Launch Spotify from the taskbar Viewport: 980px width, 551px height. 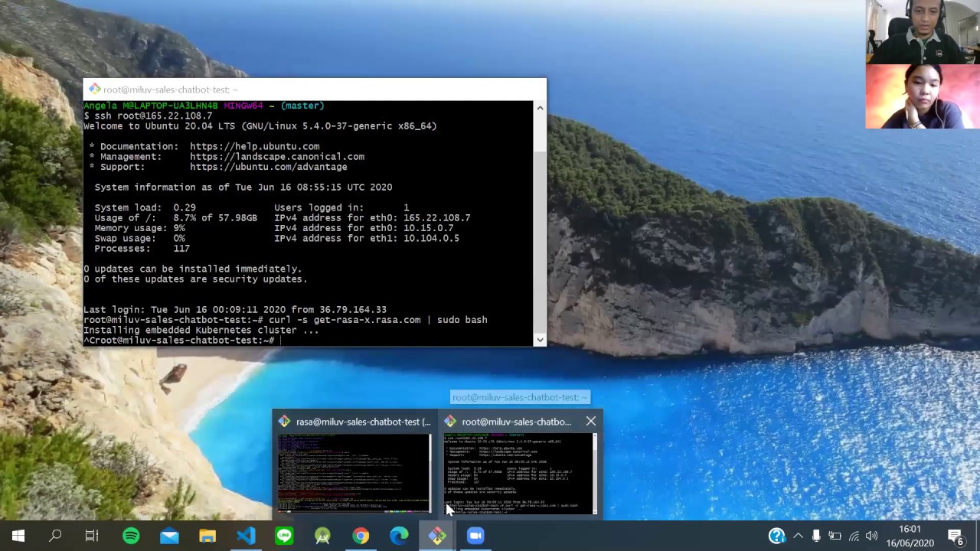click(131, 536)
